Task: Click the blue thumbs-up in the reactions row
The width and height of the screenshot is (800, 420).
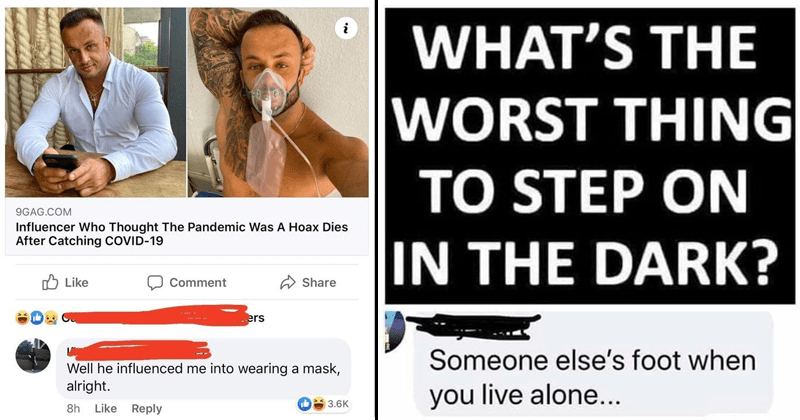Action: pos(37,317)
